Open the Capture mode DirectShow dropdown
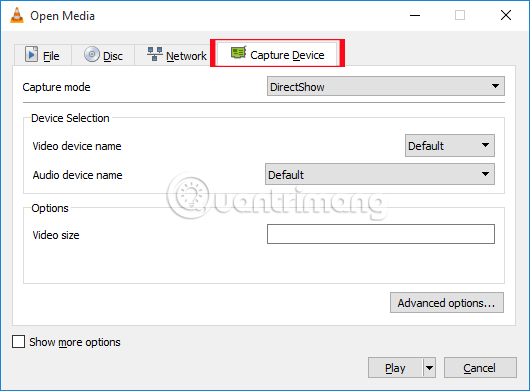This screenshot has height=391, width=530. pos(386,87)
